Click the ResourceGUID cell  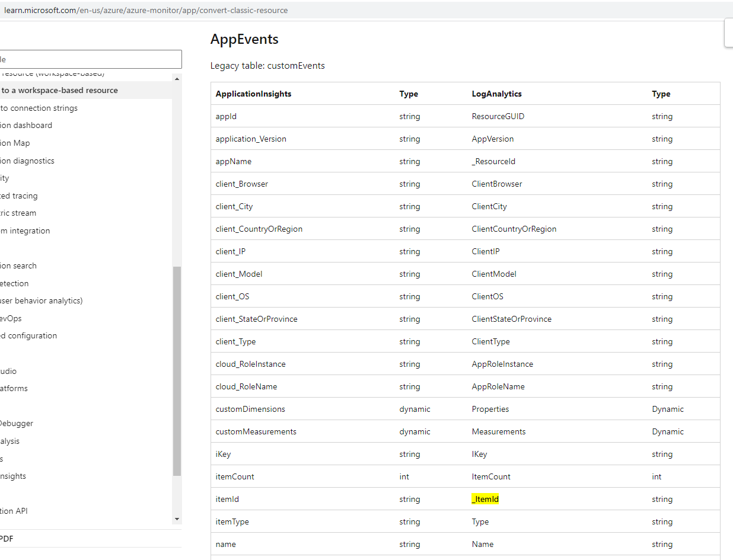(498, 116)
